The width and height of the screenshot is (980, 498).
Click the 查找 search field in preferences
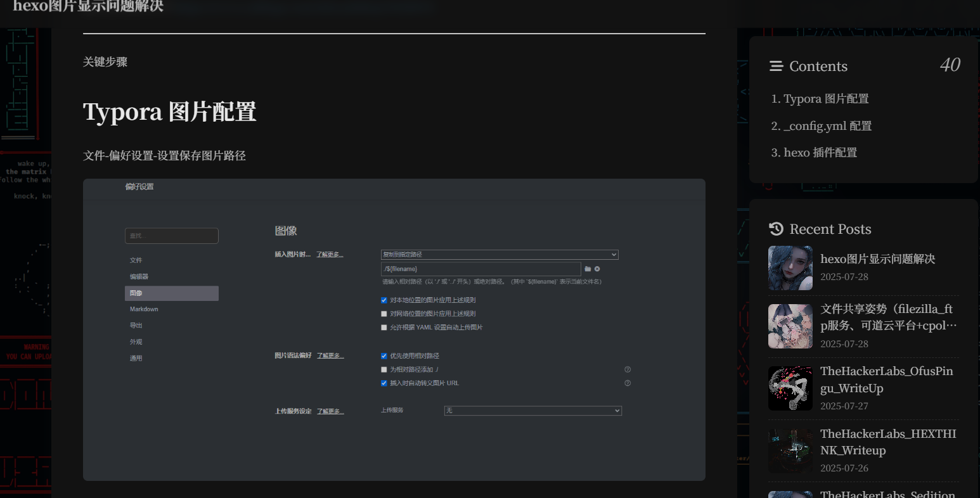(172, 236)
